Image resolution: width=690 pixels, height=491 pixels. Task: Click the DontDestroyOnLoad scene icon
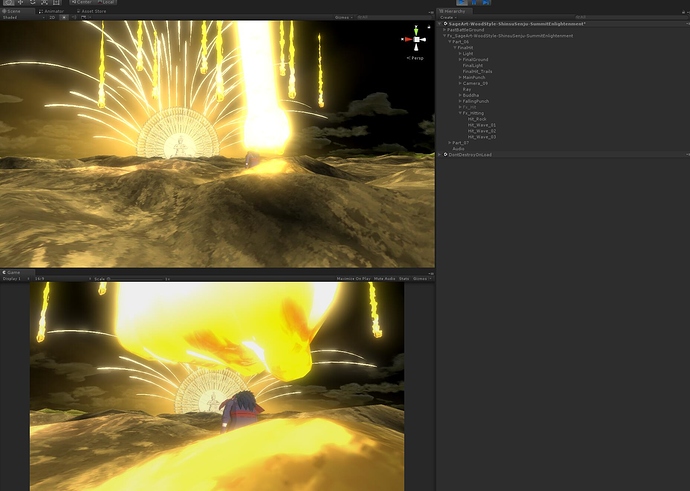click(445, 155)
